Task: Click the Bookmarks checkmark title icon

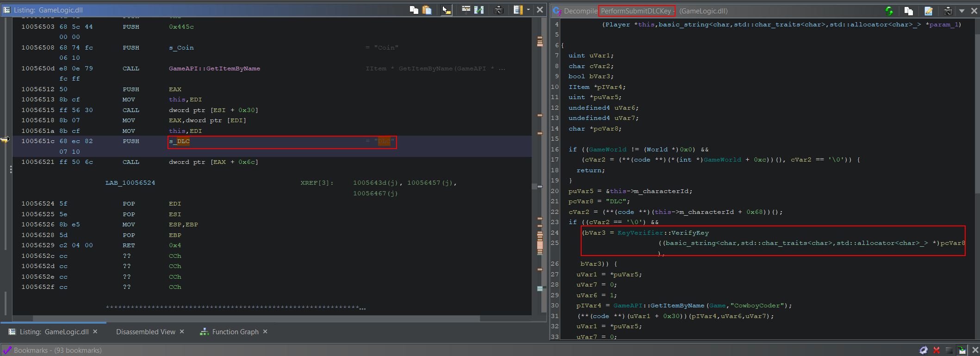Action: (x=6, y=350)
